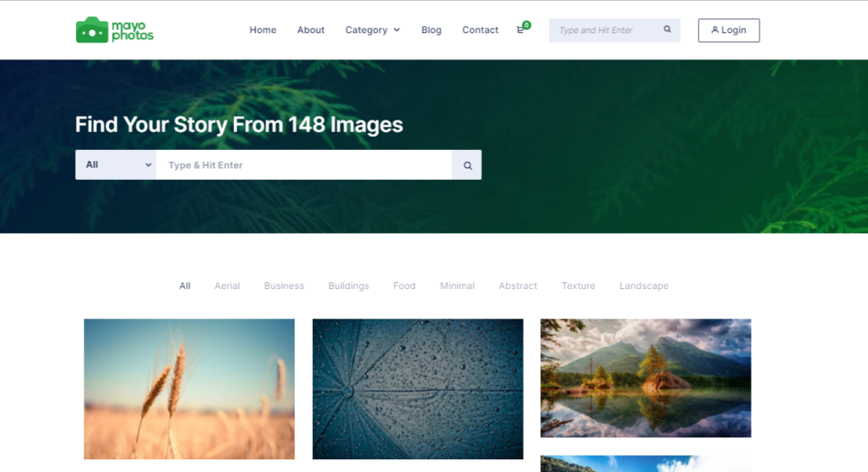Filter gallery by Aerial
This screenshot has width=868, height=472.
point(227,286)
